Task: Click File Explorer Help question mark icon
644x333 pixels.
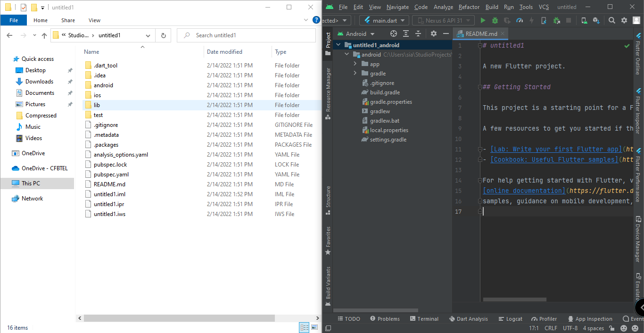Action: pos(316,20)
